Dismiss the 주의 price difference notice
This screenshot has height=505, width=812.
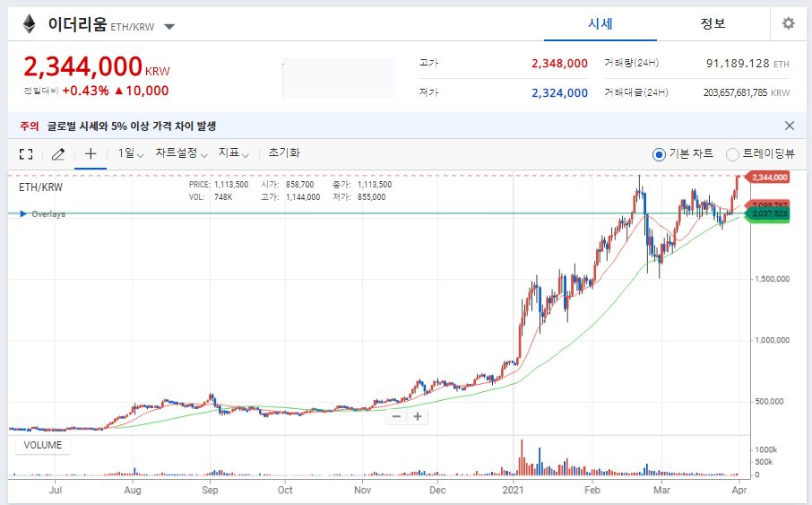pos(790,126)
